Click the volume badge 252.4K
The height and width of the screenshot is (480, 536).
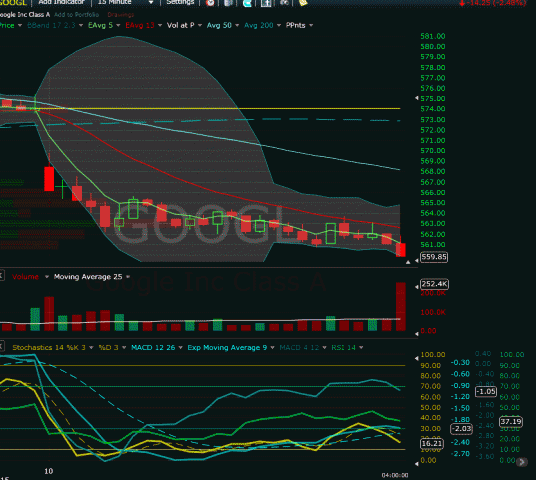click(434, 284)
